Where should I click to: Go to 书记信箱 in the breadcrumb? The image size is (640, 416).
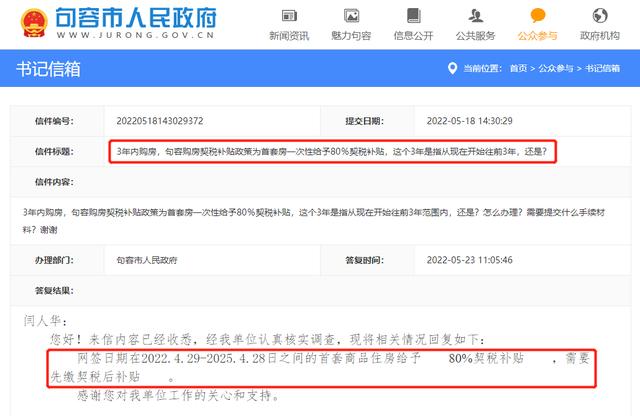602,68
